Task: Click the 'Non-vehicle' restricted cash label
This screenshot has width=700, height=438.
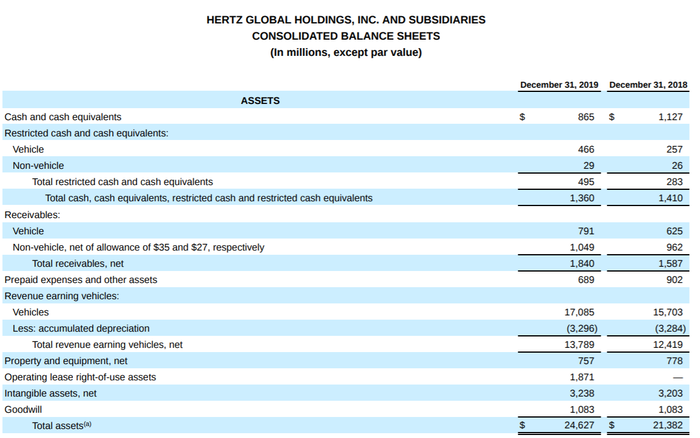Action: click(x=38, y=166)
